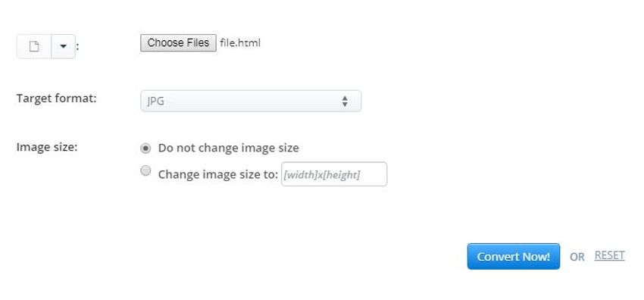Screen dimensions: 644x300
Task: Click the JPG text in format selector
Action: [x=155, y=102]
